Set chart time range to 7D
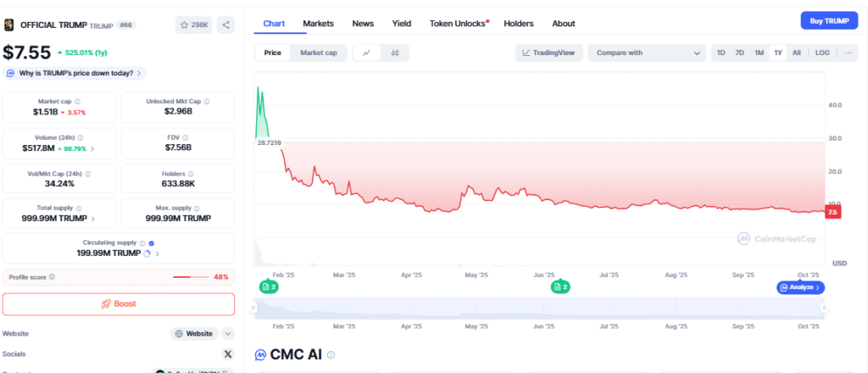 (x=739, y=53)
